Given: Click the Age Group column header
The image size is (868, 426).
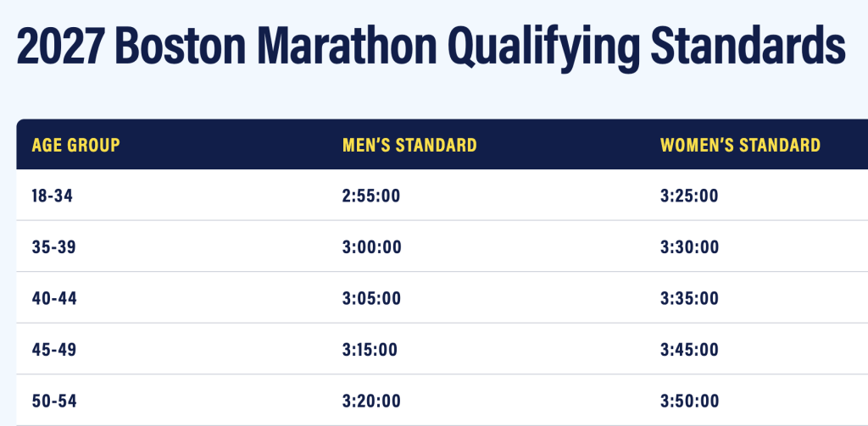Looking at the screenshot, I should (76, 145).
